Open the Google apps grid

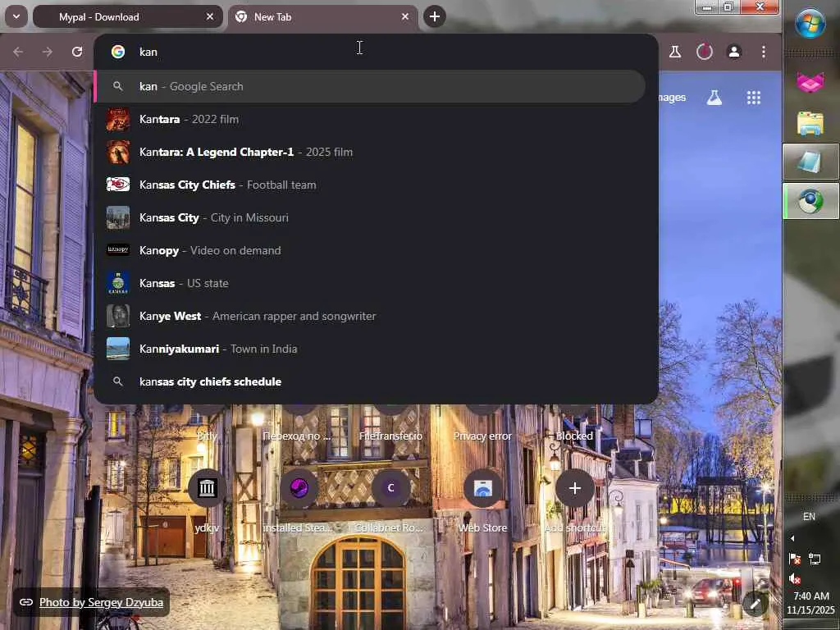click(753, 98)
